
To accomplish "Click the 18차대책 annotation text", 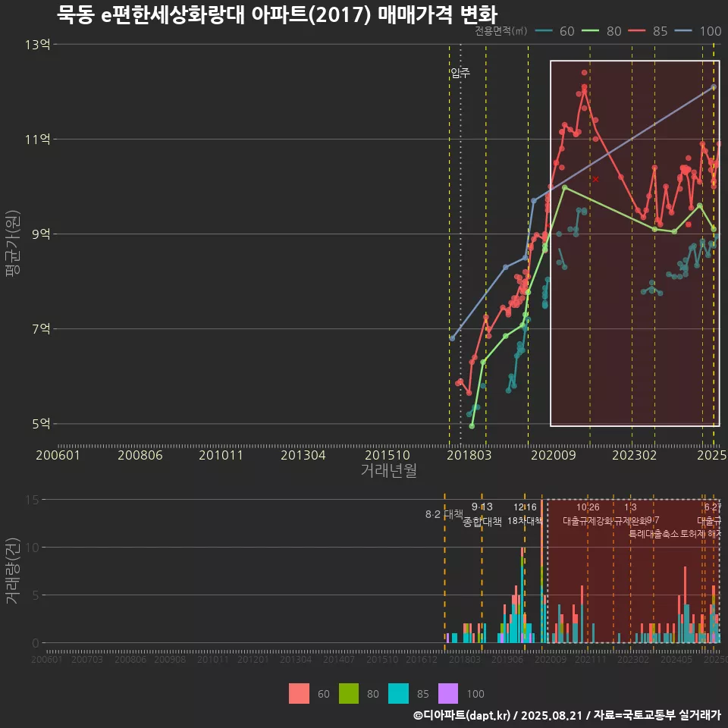I will point(525,521).
